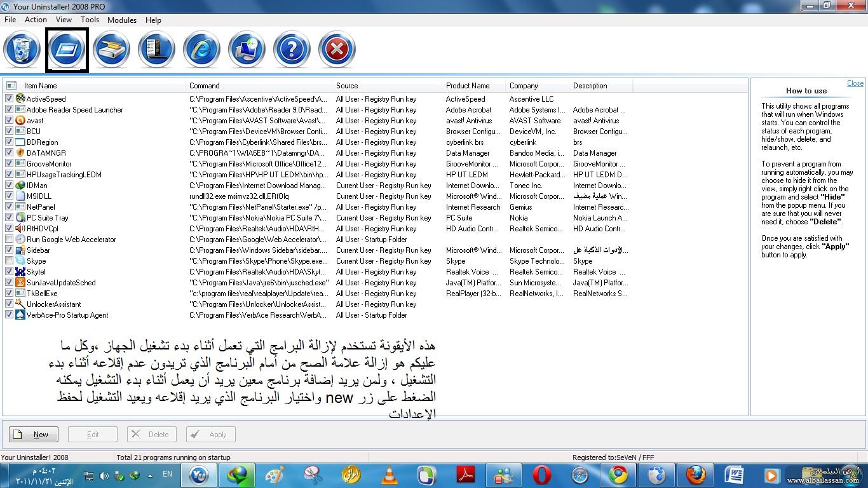Image resolution: width=868 pixels, height=488 pixels.
Task: Uncheck the Adobe Reader Speed Launcher checkbox
Action: click(x=9, y=109)
